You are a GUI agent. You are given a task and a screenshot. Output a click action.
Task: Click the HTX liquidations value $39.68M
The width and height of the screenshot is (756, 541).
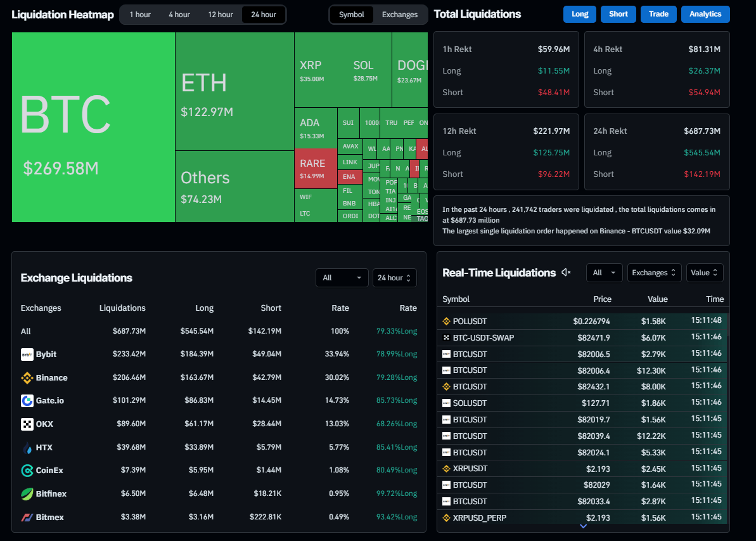point(131,447)
